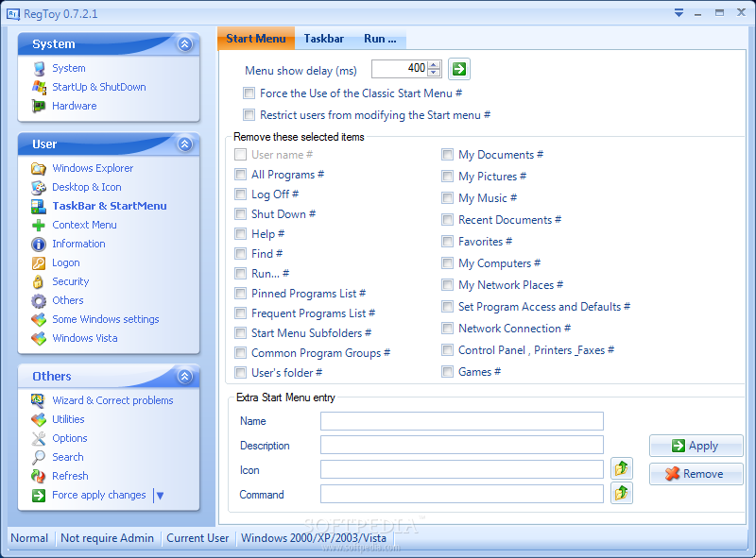Check the Recent Documents box
Viewport: 756px width, 558px height.
coord(447,220)
